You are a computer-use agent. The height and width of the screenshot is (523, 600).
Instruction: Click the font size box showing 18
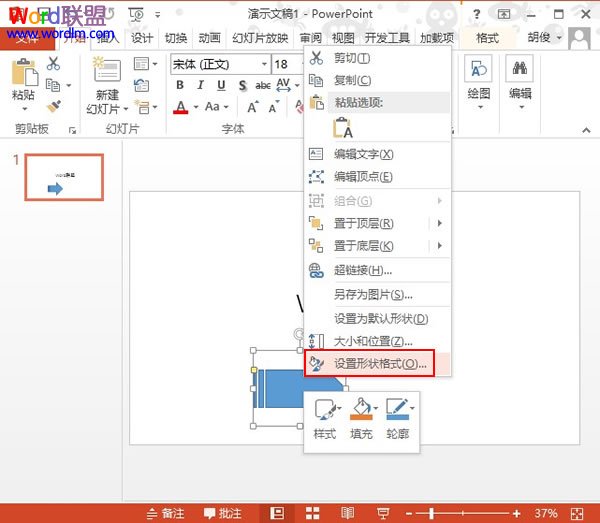pyautogui.click(x=287, y=64)
